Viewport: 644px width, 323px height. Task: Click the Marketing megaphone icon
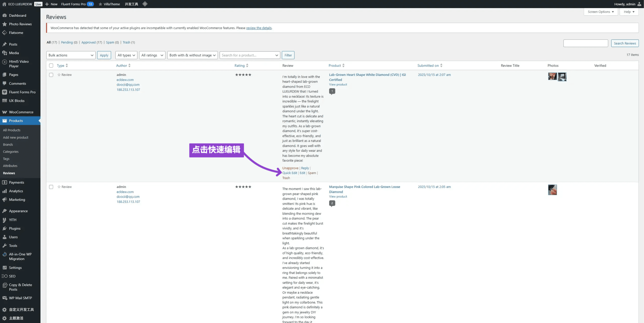coord(5,199)
